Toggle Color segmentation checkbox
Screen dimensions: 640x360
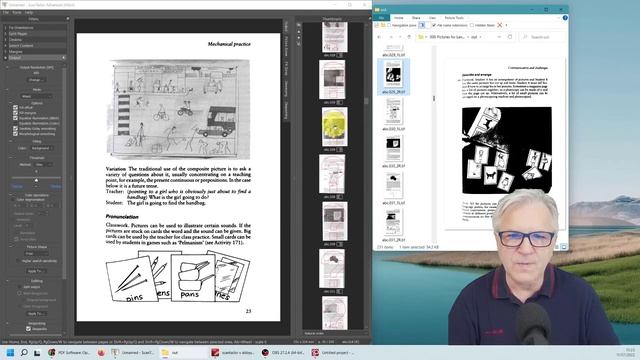pyautogui.click(x=13, y=200)
